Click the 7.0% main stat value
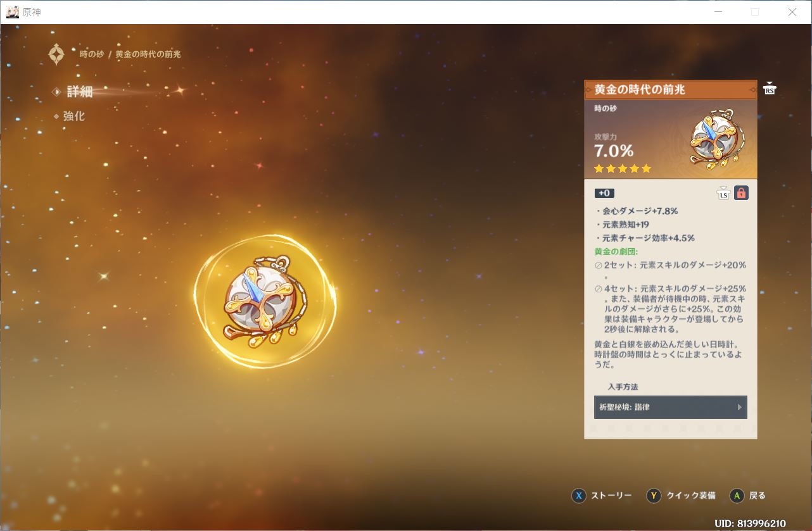This screenshot has width=812, height=531. [614, 151]
